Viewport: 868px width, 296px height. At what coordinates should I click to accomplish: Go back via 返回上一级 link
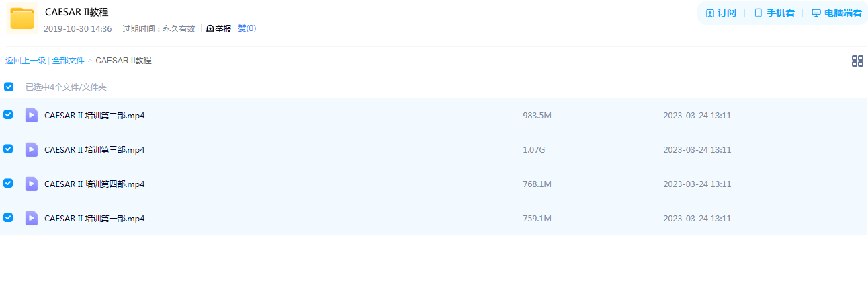pyautogui.click(x=26, y=61)
